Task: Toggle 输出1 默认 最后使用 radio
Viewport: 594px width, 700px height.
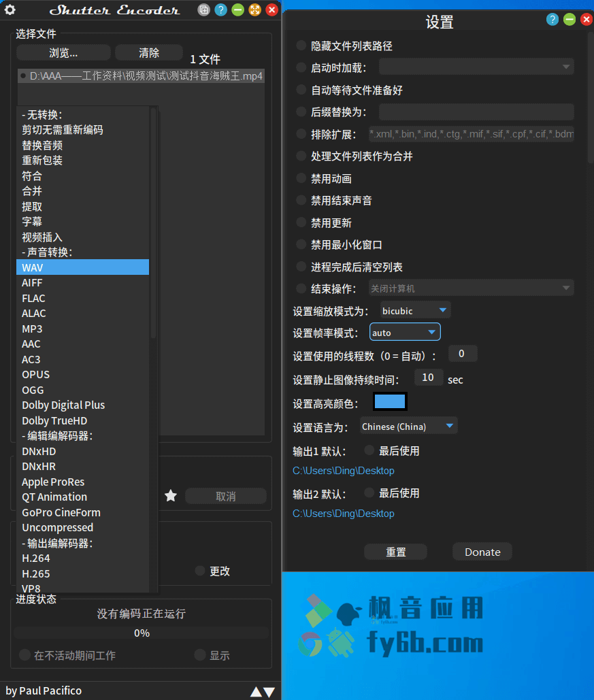Action: (x=369, y=450)
